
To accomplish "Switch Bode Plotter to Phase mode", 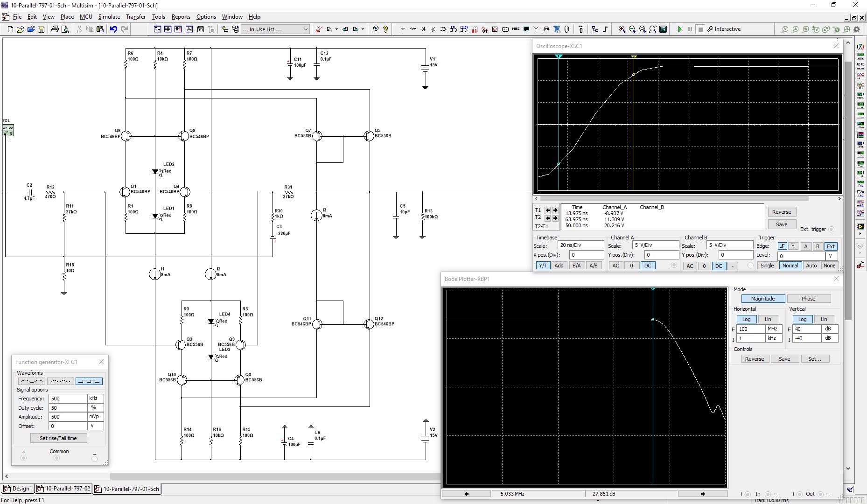I will click(x=809, y=299).
